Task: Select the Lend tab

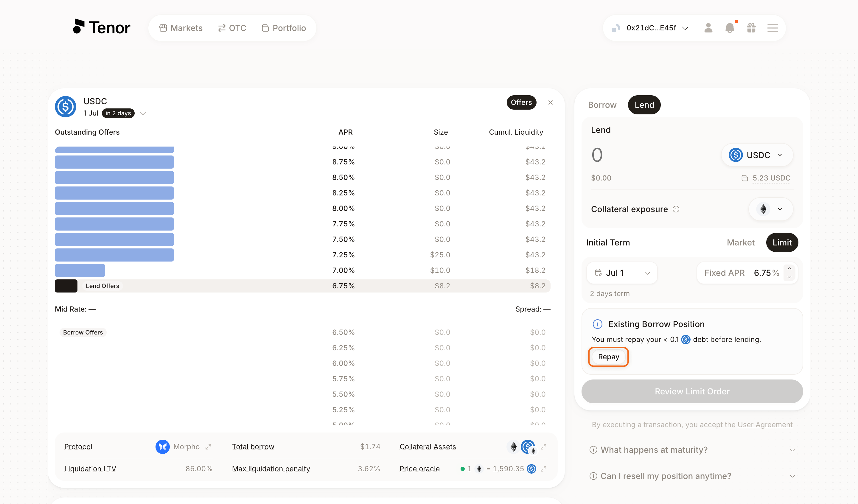Action: pos(644,105)
